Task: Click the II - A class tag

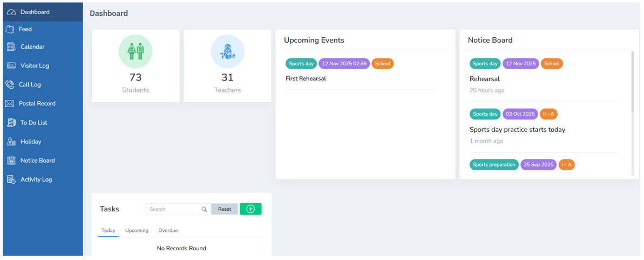Action: (x=548, y=114)
